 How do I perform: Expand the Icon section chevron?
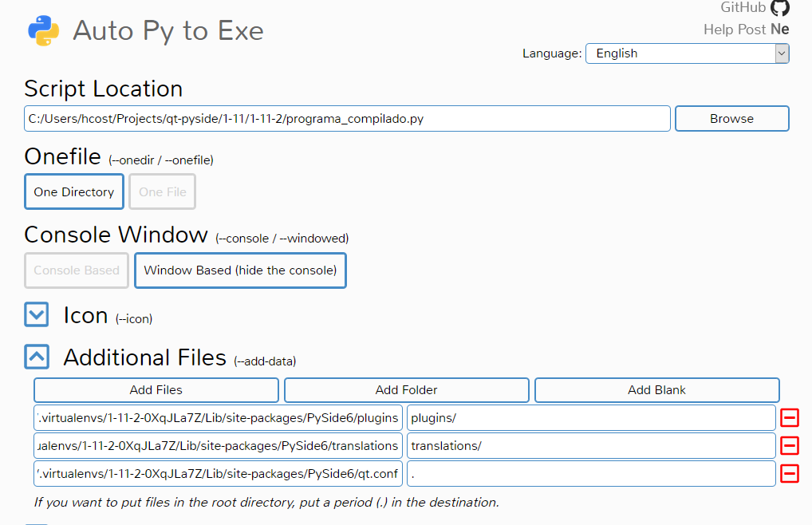tap(37, 315)
